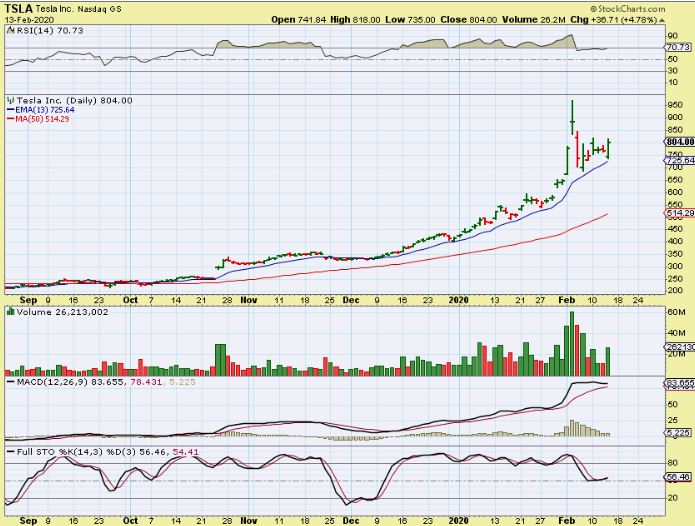The image size is (695, 526).
Task: Click the EMA(13) 725.64 legend text
Action: tap(45, 109)
